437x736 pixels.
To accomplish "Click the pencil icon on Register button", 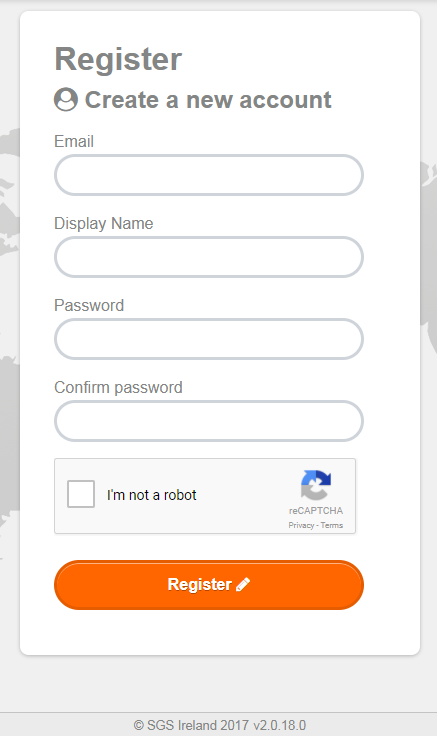I will coord(243,584).
